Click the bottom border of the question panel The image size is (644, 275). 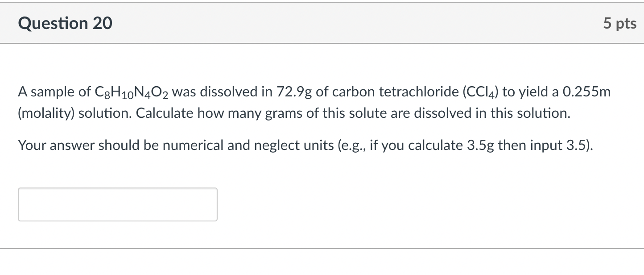322,248
